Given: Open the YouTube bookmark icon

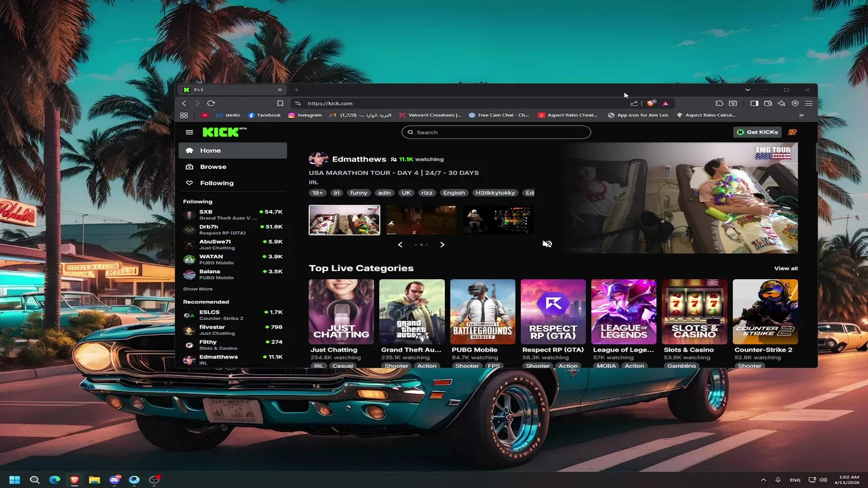Looking at the screenshot, I should [x=205, y=115].
